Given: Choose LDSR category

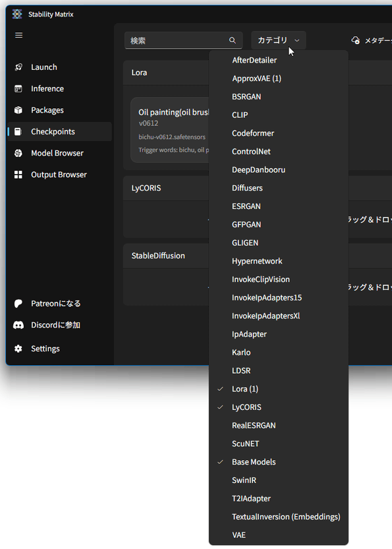Looking at the screenshot, I should click(279, 371).
